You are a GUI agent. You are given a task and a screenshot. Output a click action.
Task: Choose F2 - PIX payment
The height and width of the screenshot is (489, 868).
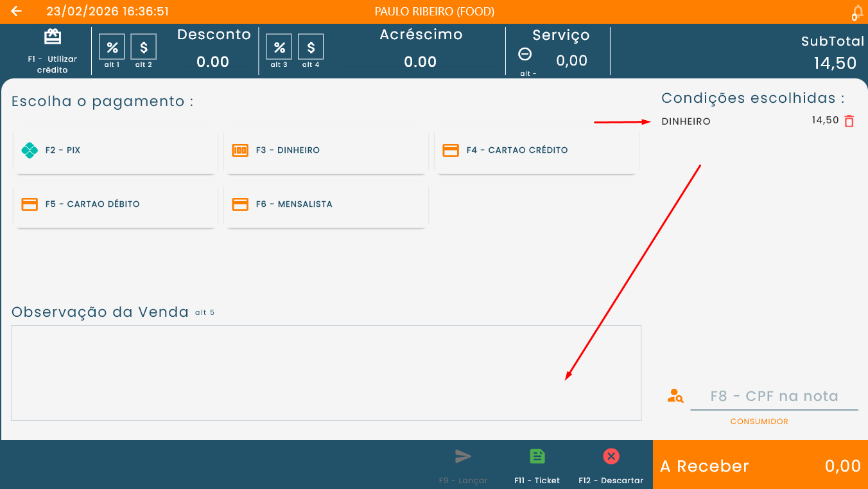click(115, 150)
